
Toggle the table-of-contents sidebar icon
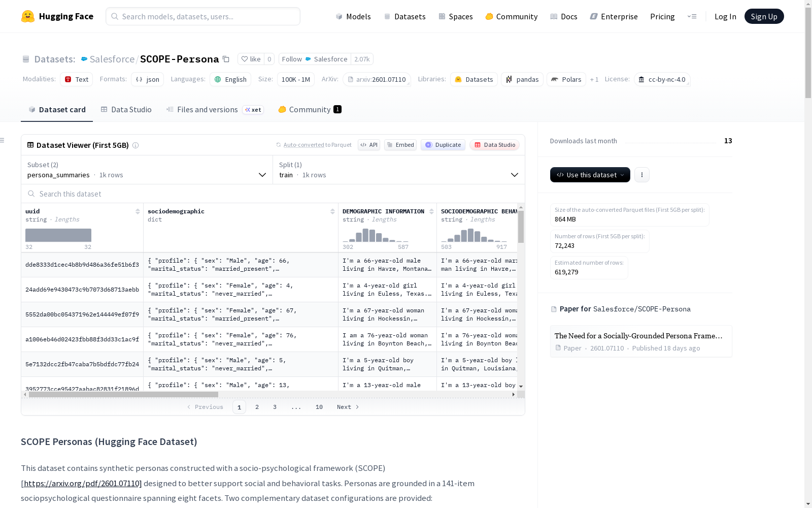(3, 140)
